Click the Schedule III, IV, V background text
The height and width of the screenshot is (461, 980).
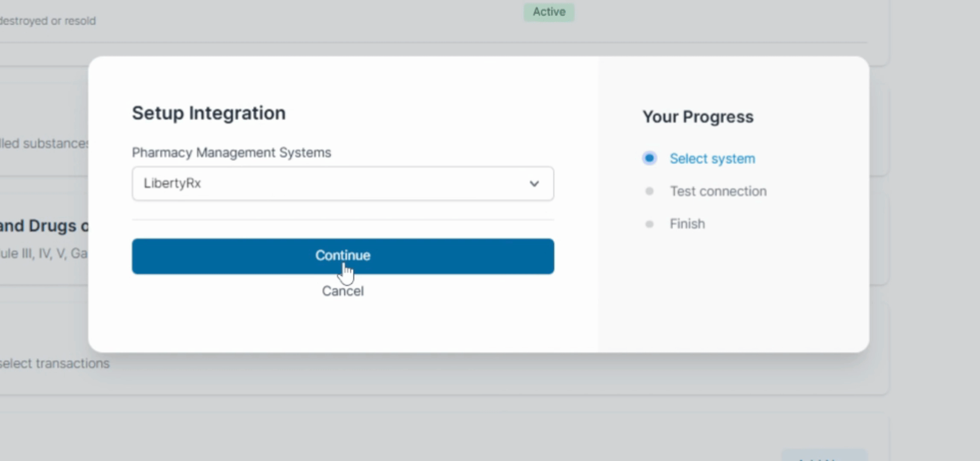(x=44, y=254)
